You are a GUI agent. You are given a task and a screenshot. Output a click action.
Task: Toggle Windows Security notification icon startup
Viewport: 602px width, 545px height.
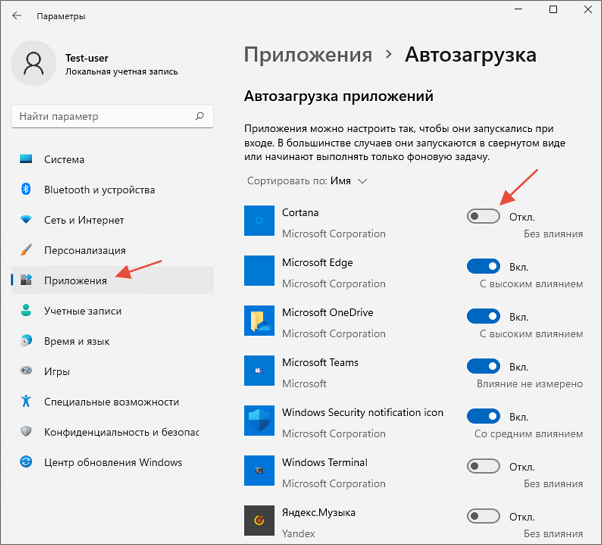click(x=483, y=416)
